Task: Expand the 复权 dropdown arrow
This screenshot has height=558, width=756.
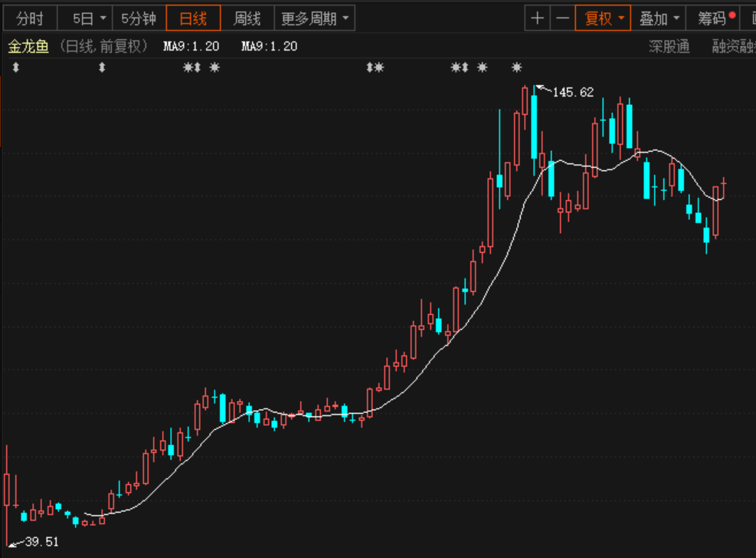Action: (x=621, y=18)
